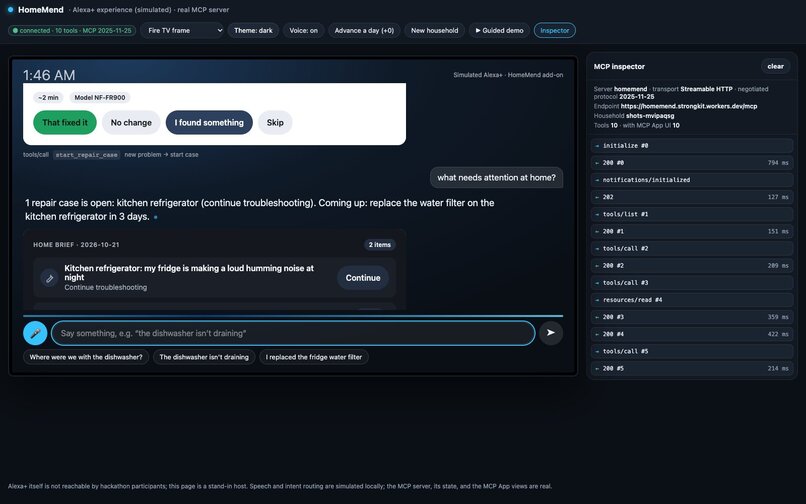The width and height of the screenshot is (806, 504).
Task: Expand the 200 #3 response entry
Action: tap(692, 317)
